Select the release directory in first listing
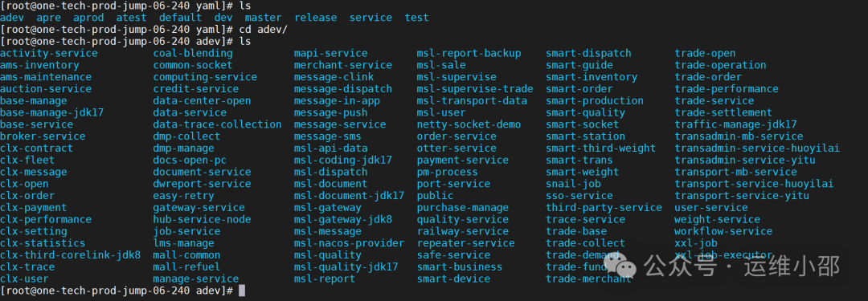The width and height of the screenshot is (868, 301). 315,18
